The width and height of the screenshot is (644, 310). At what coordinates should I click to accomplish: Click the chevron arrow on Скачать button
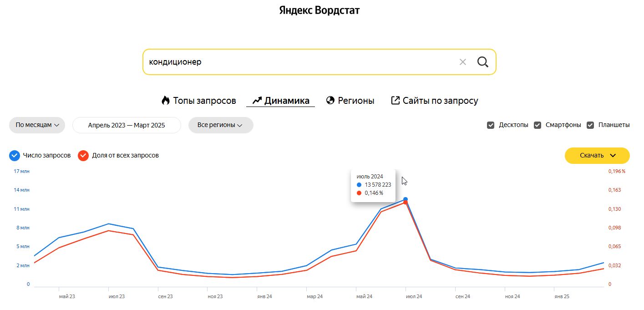pyautogui.click(x=613, y=156)
